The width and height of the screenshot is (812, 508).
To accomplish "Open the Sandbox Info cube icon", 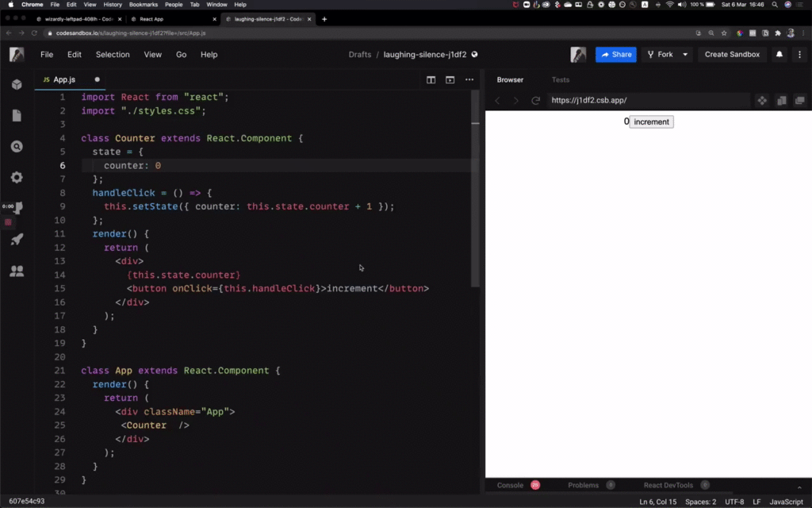I will [17, 84].
